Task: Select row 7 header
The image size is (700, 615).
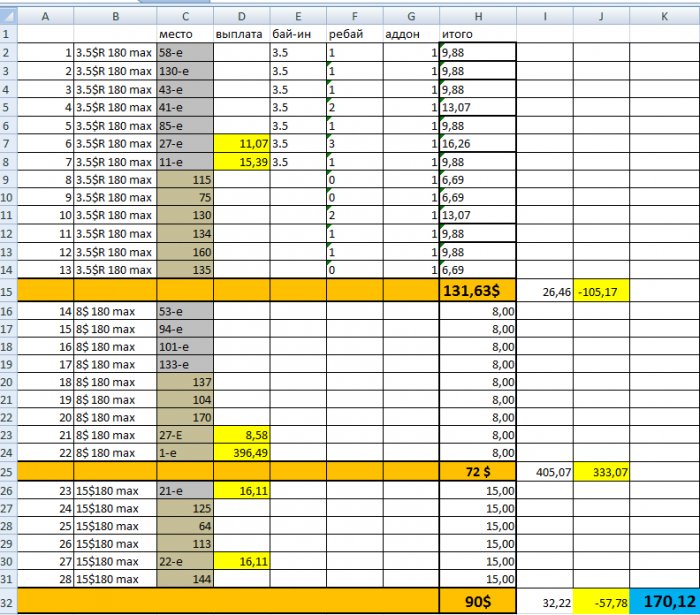Action: 8,144
